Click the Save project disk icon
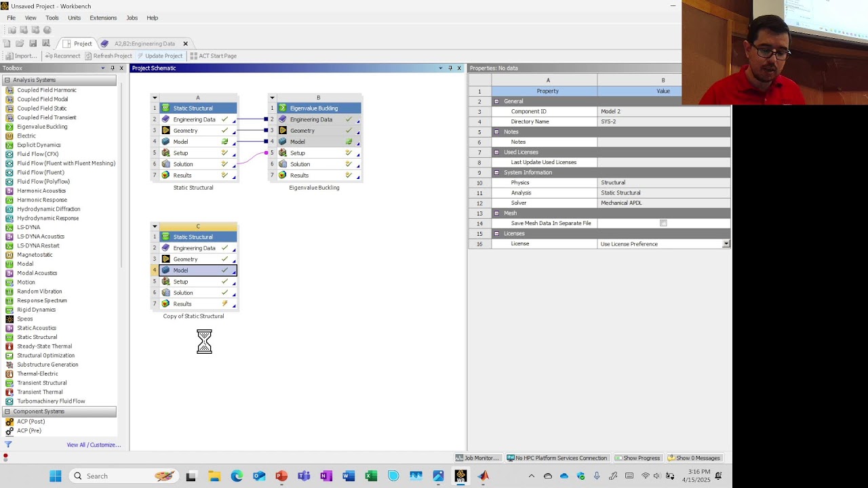 [x=33, y=43]
